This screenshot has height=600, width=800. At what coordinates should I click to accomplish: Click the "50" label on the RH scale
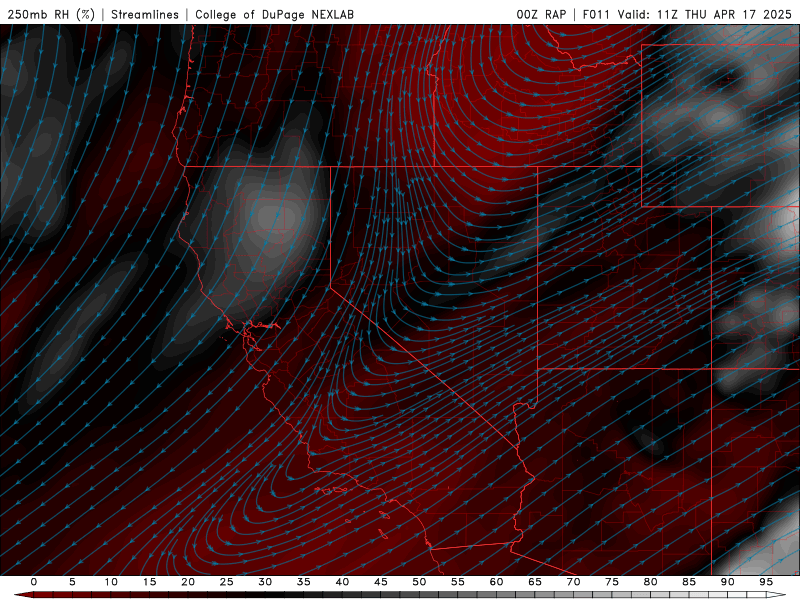coord(419,582)
